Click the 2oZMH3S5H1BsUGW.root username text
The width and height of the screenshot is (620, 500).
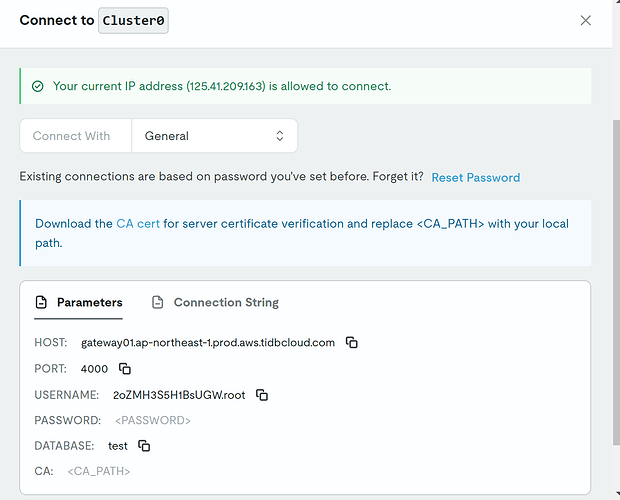tap(179, 395)
